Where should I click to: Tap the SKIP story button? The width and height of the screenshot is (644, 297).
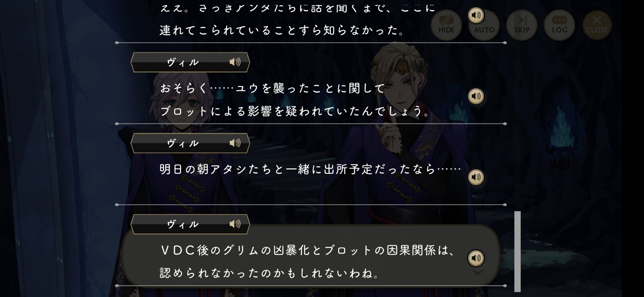point(522,25)
